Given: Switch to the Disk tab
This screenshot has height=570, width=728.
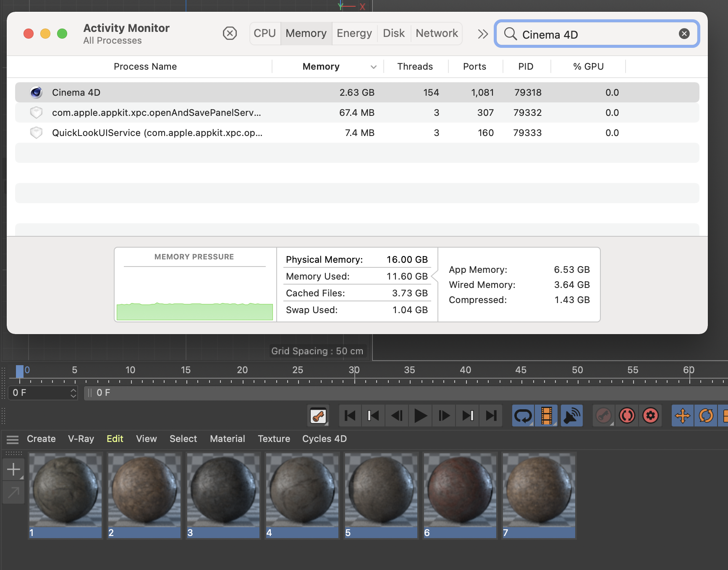Looking at the screenshot, I should [x=394, y=34].
